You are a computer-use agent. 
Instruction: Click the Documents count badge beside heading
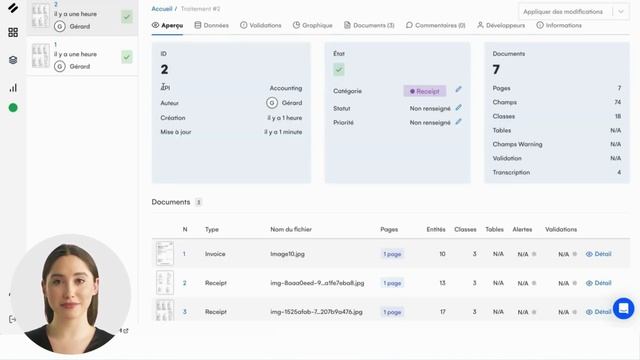[198, 202]
